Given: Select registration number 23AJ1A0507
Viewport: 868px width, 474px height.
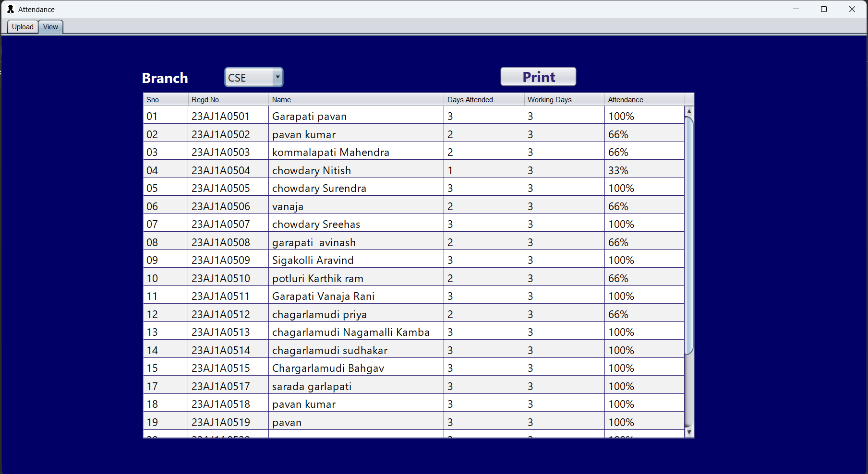Looking at the screenshot, I should [x=228, y=224].
